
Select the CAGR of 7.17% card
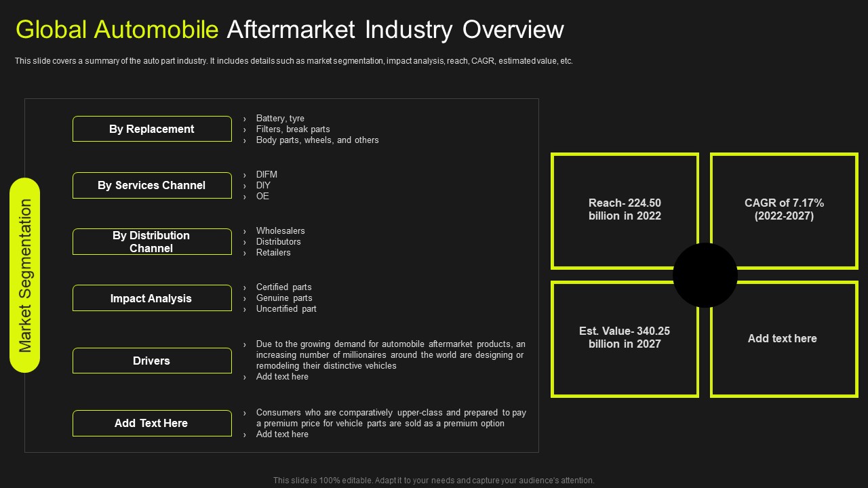point(784,210)
